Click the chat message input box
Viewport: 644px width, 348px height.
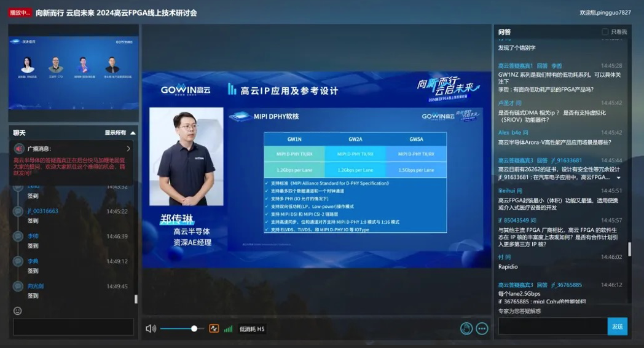pos(73,326)
